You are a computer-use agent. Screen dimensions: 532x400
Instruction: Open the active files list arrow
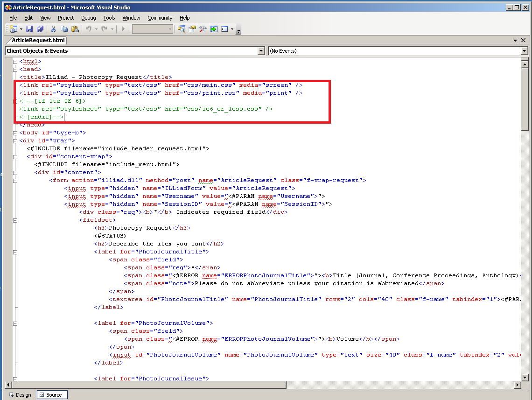coord(515,41)
